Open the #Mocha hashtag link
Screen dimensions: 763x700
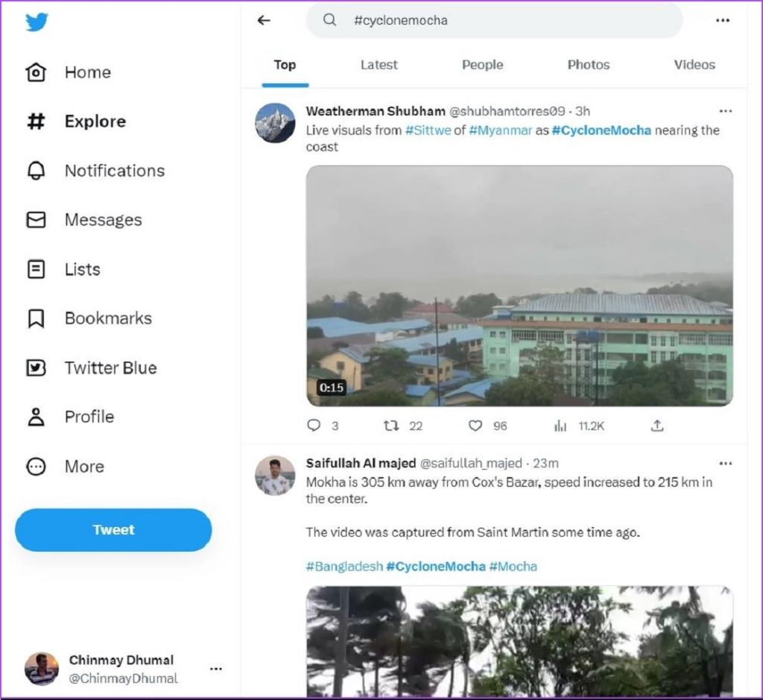pos(513,567)
